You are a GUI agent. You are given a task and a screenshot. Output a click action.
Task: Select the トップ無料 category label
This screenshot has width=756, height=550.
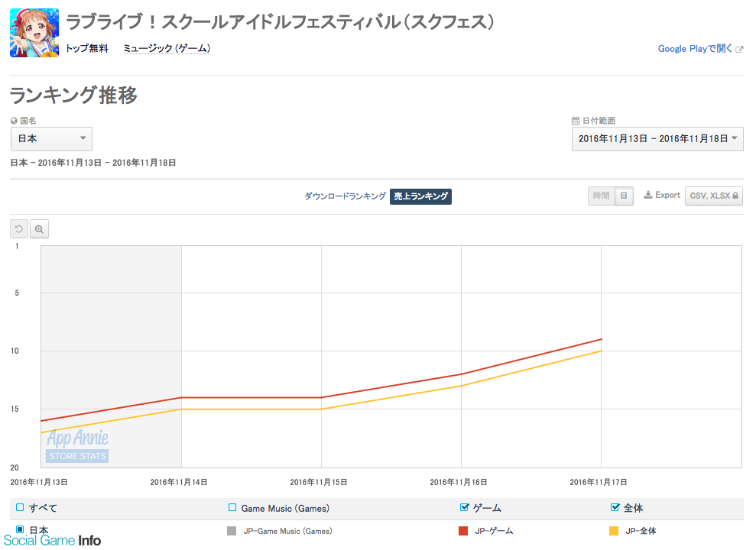87,48
